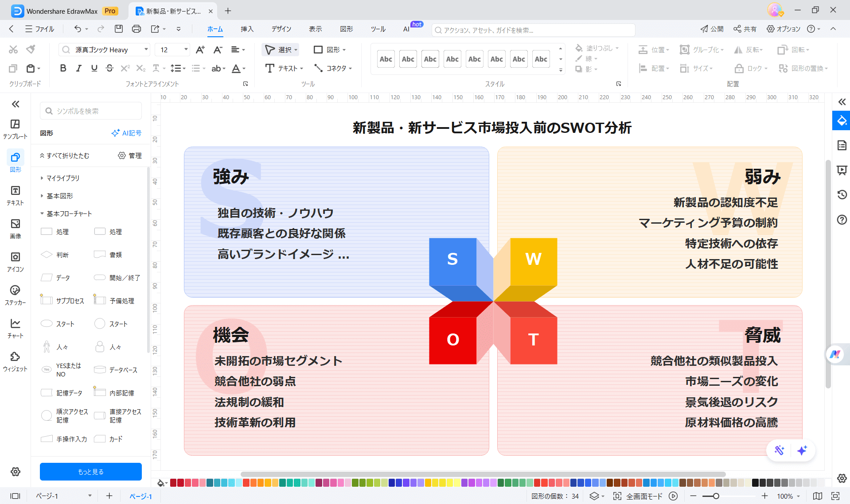
Task: Click the 共有 share button
Action: [x=745, y=29]
